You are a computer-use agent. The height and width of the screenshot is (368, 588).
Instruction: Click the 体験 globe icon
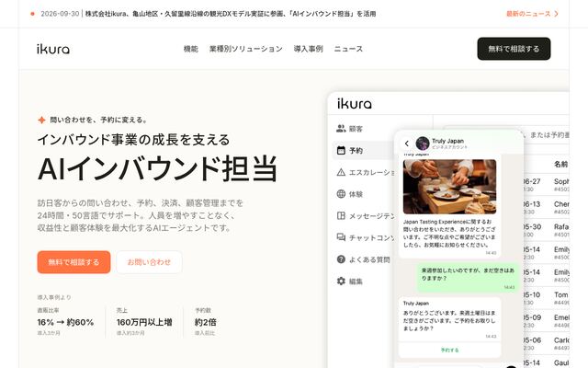point(341,194)
